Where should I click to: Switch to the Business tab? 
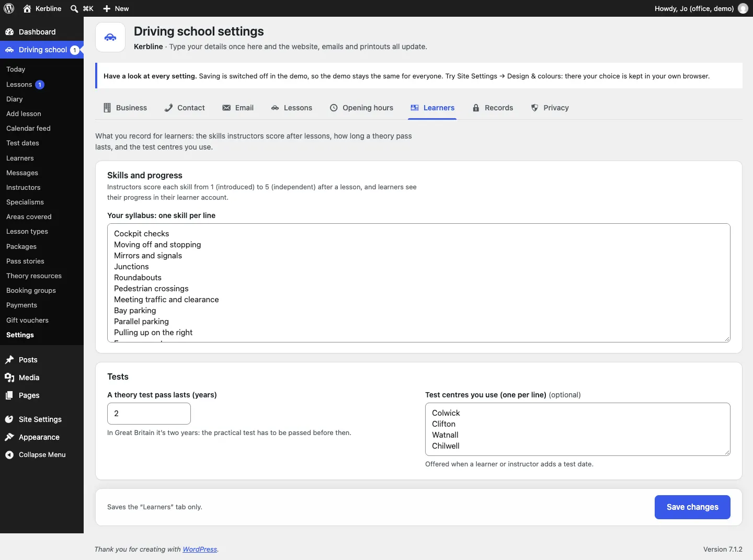click(125, 108)
